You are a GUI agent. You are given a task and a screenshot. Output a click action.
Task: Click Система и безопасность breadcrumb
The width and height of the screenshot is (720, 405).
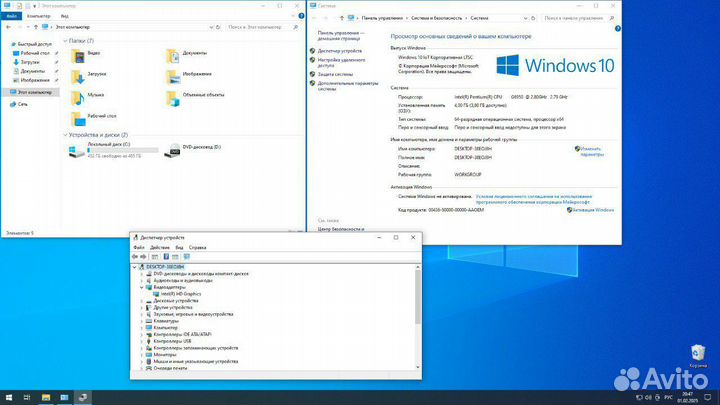click(x=436, y=18)
